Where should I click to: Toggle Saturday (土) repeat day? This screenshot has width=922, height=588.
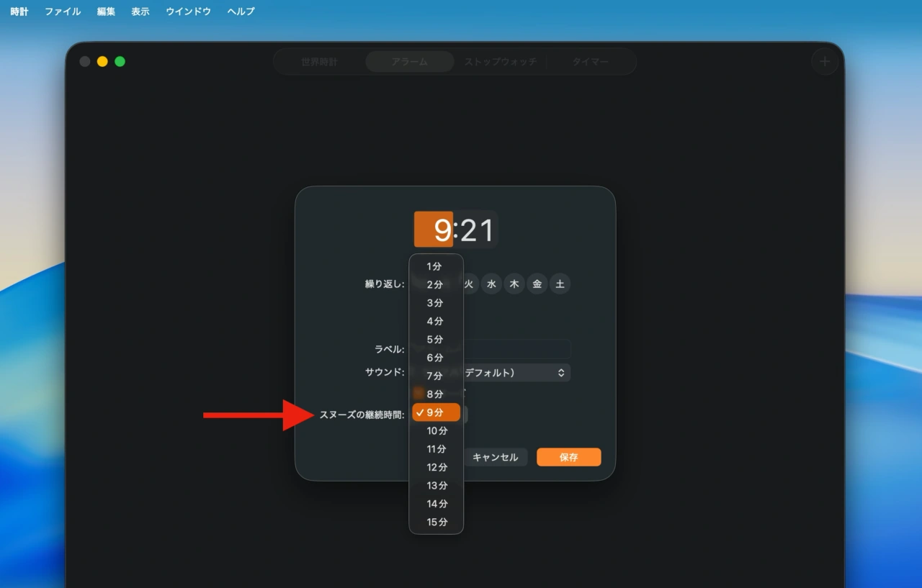coord(560,284)
